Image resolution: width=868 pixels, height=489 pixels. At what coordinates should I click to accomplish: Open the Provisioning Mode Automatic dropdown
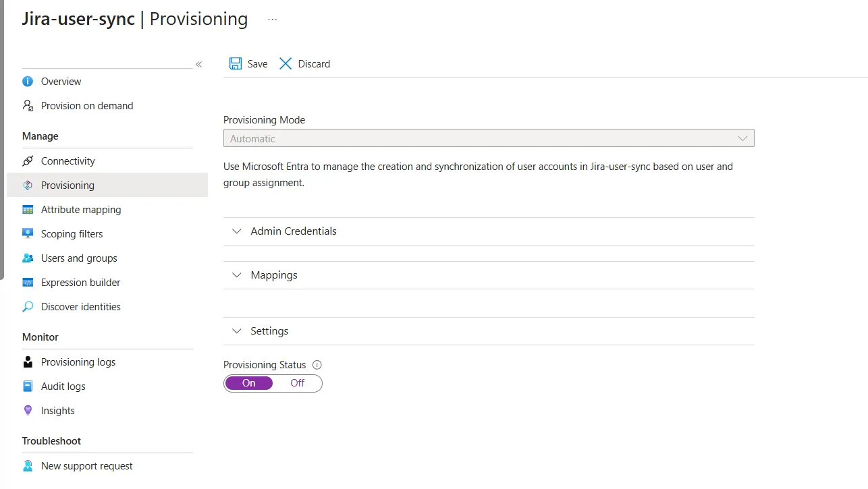click(489, 138)
